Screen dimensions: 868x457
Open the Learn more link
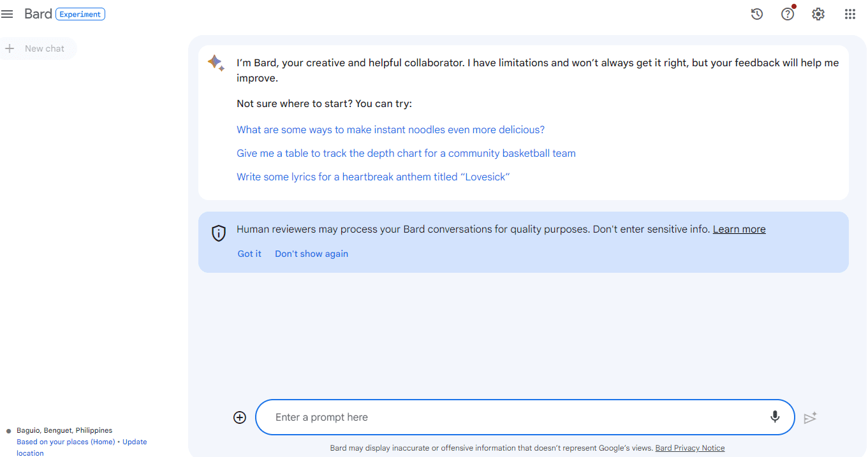(x=739, y=229)
